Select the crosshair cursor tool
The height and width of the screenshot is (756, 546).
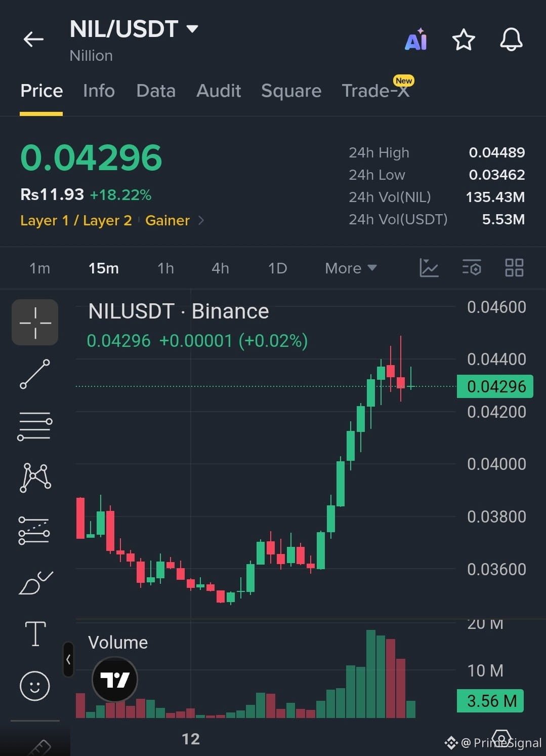click(35, 322)
